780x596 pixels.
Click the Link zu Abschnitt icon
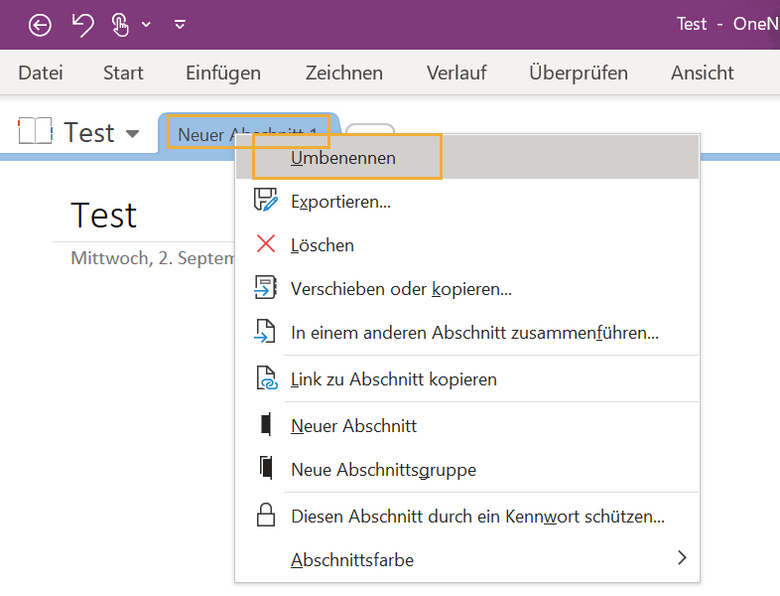coord(267,378)
